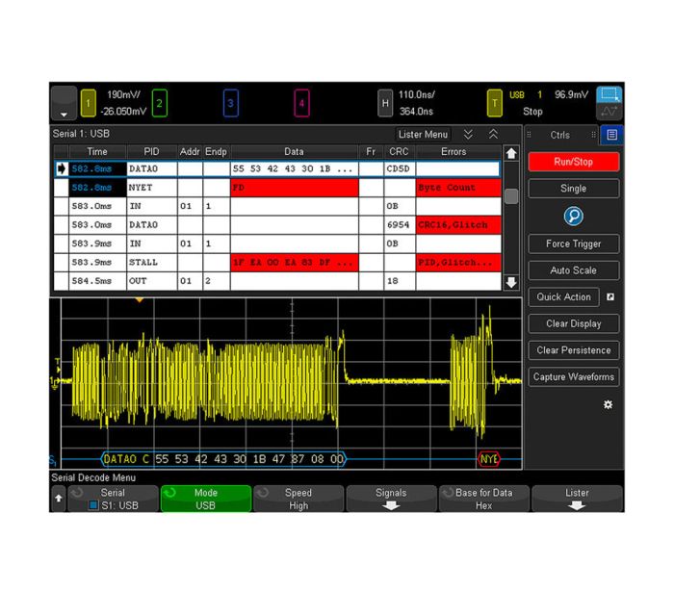Go back with the menu up arrow
Image resolution: width=674 pixels, height=616 pixels.
pos(59,499)
